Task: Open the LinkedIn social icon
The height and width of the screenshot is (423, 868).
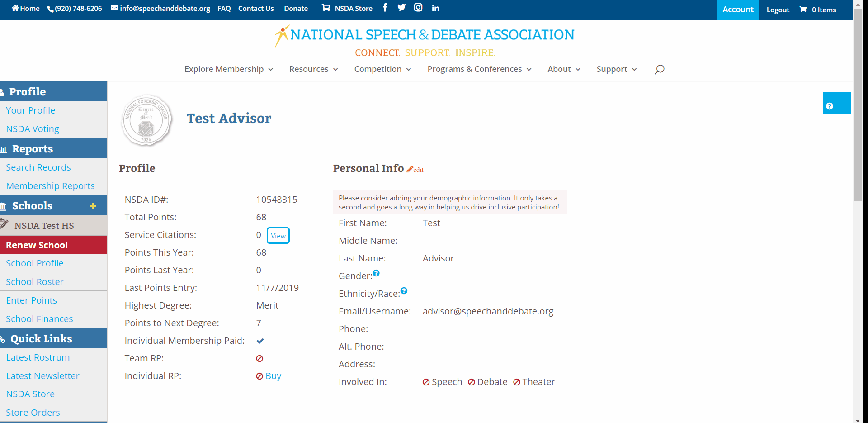Action: point(435,8)
